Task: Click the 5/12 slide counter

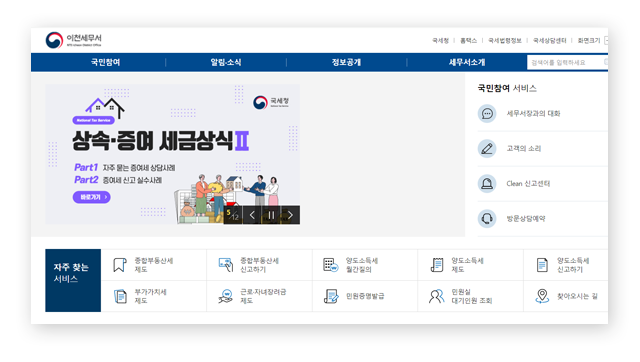Action: (233, 215)
